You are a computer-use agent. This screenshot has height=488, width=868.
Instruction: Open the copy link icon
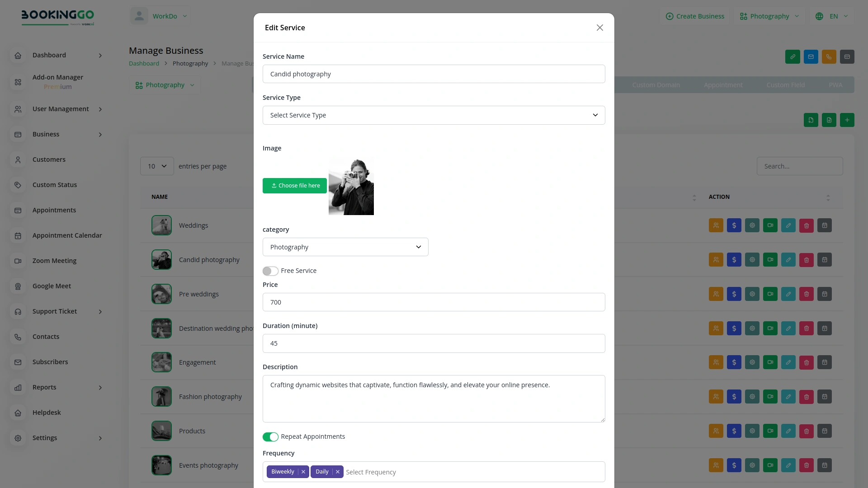793,56
